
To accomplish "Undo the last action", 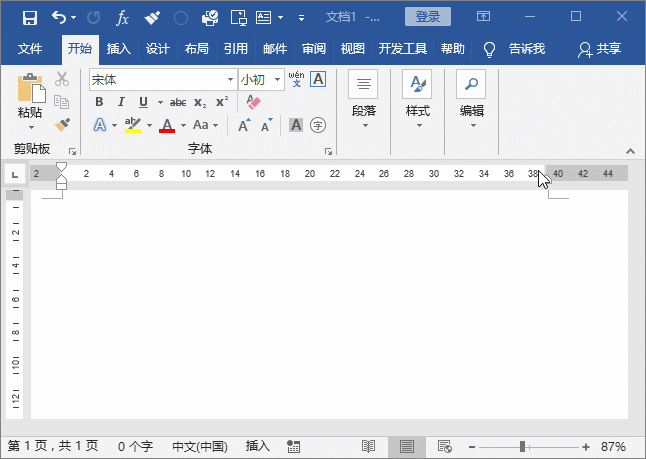I will pos(59,17).
